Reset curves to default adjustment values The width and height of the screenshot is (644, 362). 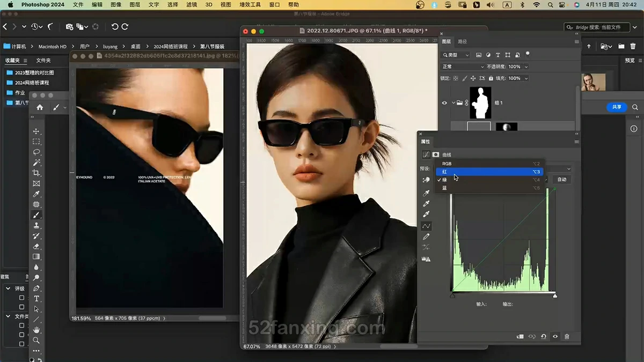543,337
